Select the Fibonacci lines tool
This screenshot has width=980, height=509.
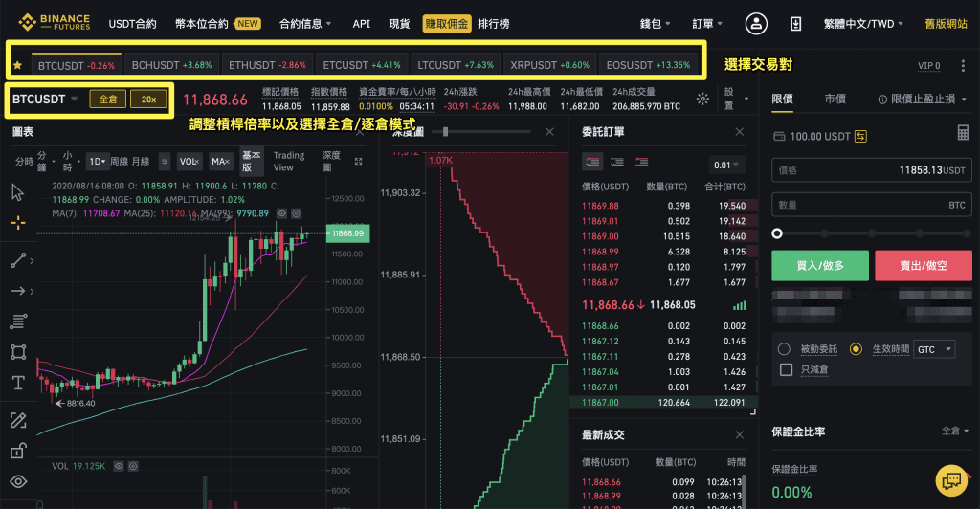(x=18, y=321)
